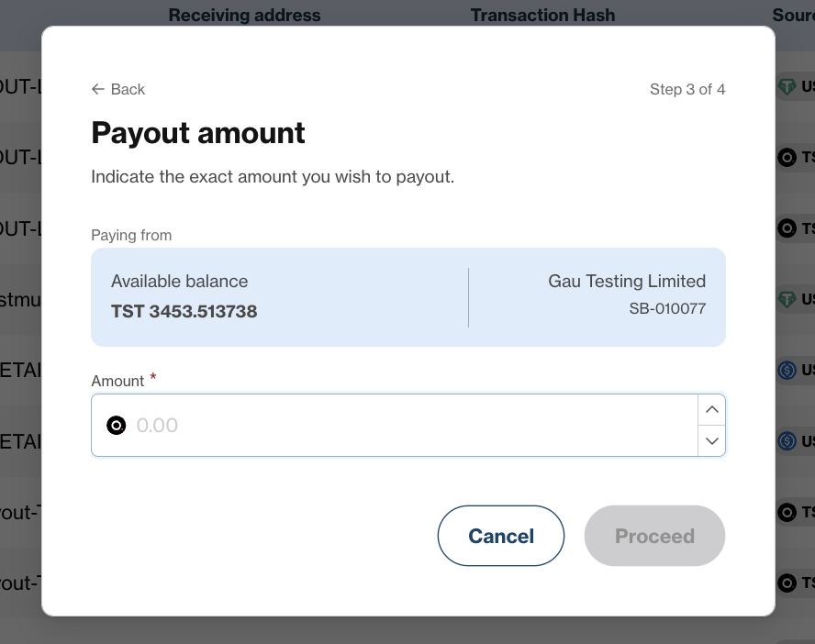Click the Available balance TST 3453.513738 value
This screenshot has width=815, height=644.
coord(184,311)
